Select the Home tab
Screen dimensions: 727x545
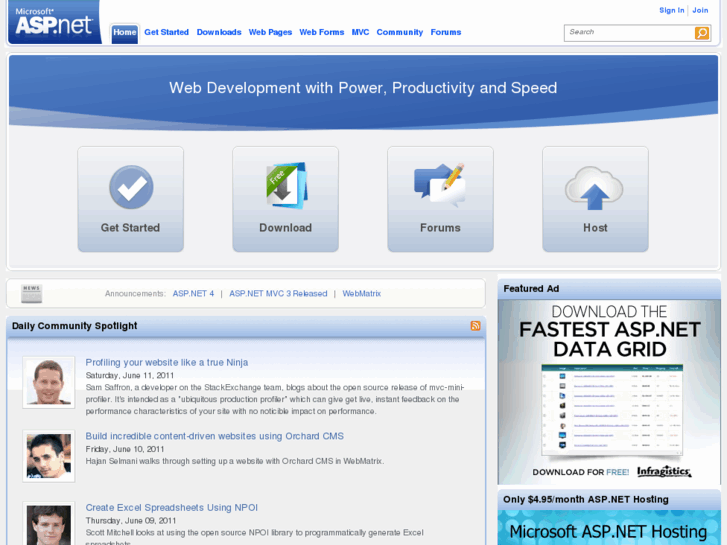125,32
